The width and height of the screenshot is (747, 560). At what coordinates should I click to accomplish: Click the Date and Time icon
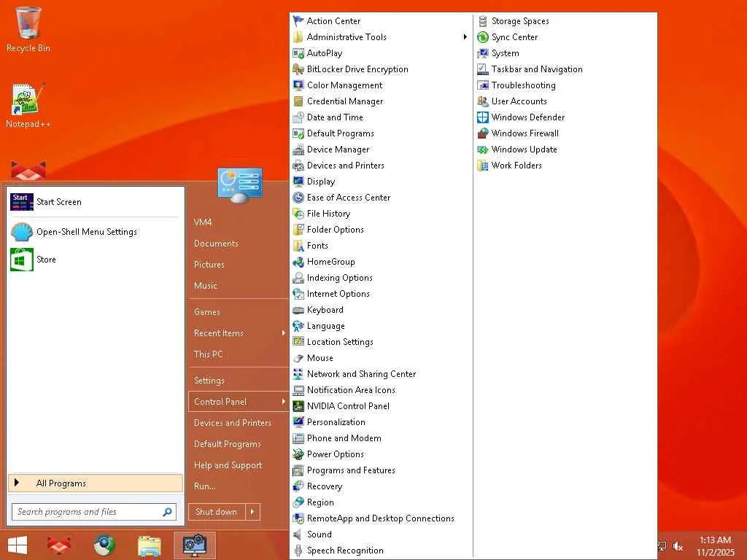point(298,117)
